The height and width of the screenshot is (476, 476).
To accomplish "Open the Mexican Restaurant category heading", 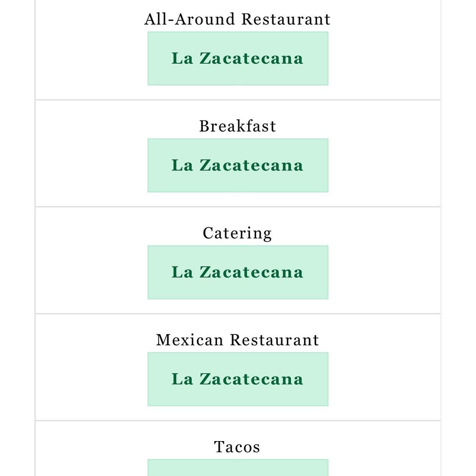I will tap(237, 340).
